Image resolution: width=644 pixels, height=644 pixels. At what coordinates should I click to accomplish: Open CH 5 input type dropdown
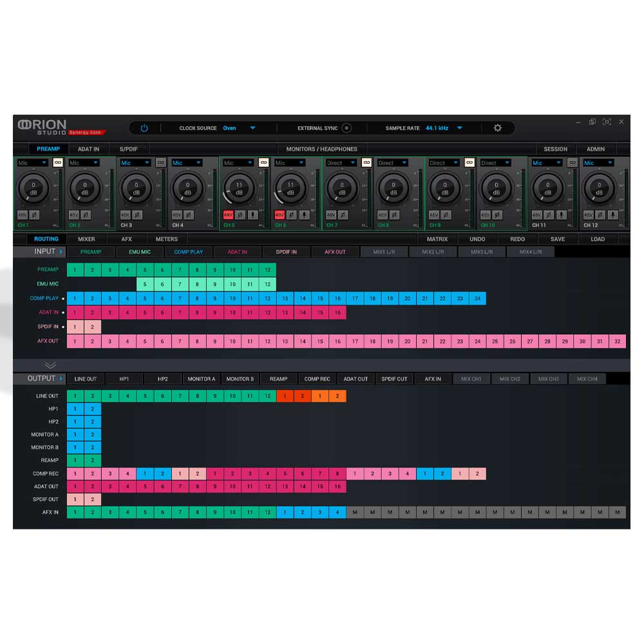pyautogui.click(x=238, y=163)
